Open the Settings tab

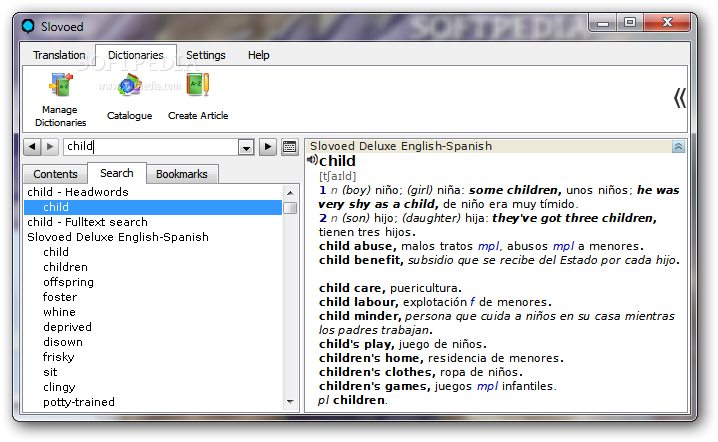click(x=206, y=55)
